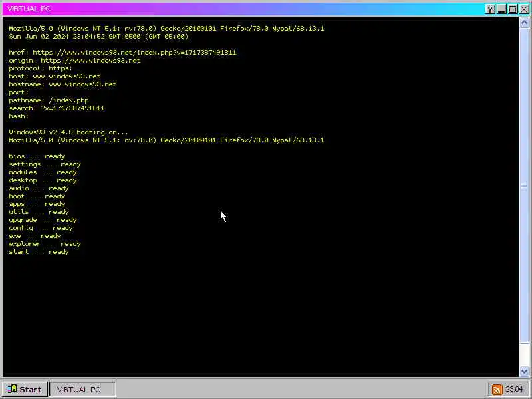Click the 'host: www.windows93.net' line
The width and height of the screenshot is (532, 399).
click(x=55, y=76)
